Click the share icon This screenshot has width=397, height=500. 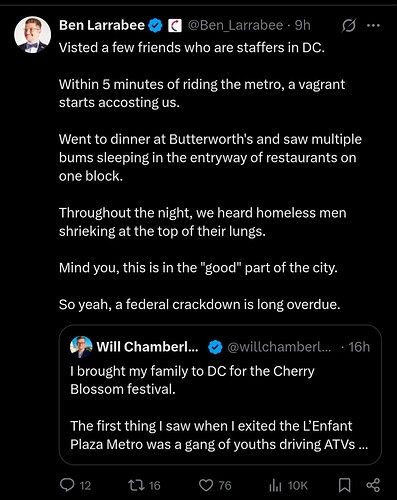373,485
